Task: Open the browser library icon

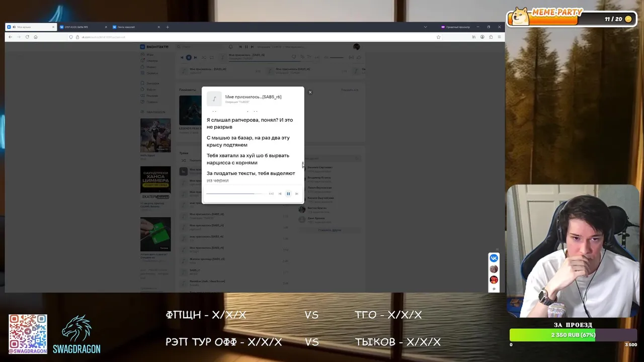Action: [474, 37]
